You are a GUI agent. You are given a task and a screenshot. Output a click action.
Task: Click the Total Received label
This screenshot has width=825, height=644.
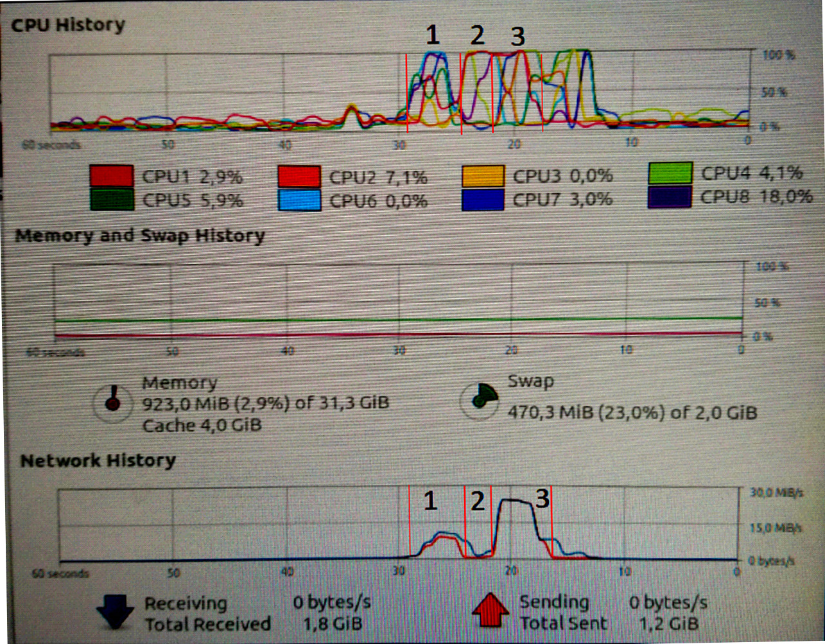tap(207, 624)
